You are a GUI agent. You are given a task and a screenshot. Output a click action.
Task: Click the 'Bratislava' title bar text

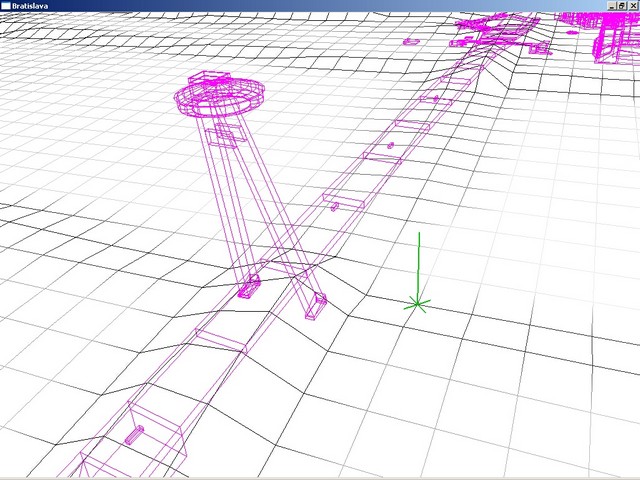30,6
